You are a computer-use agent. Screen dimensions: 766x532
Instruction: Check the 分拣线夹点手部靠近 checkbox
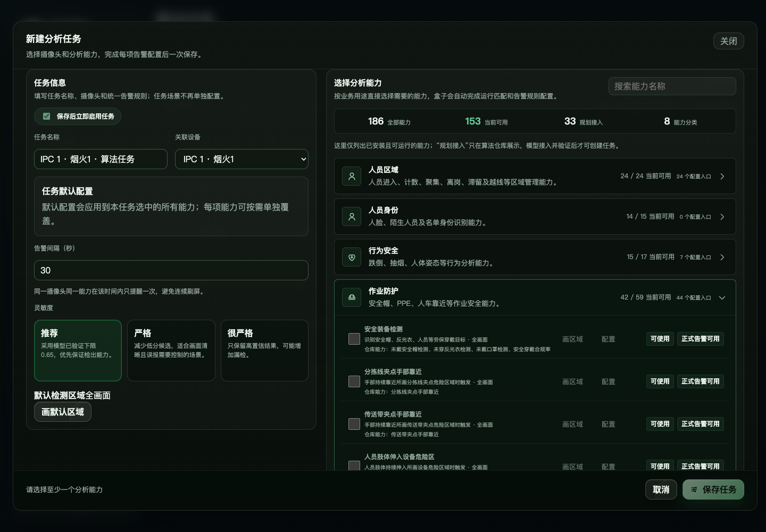(354, 381)
